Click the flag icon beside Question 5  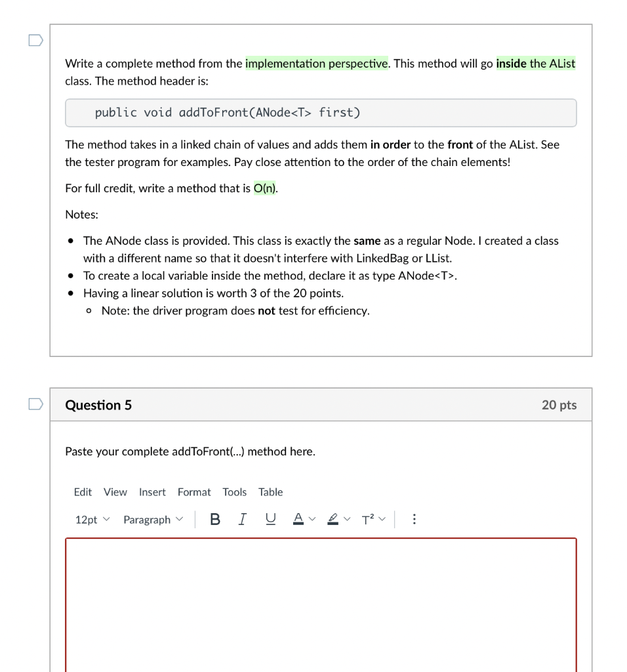pyautogui.click(x=36, y=404)
